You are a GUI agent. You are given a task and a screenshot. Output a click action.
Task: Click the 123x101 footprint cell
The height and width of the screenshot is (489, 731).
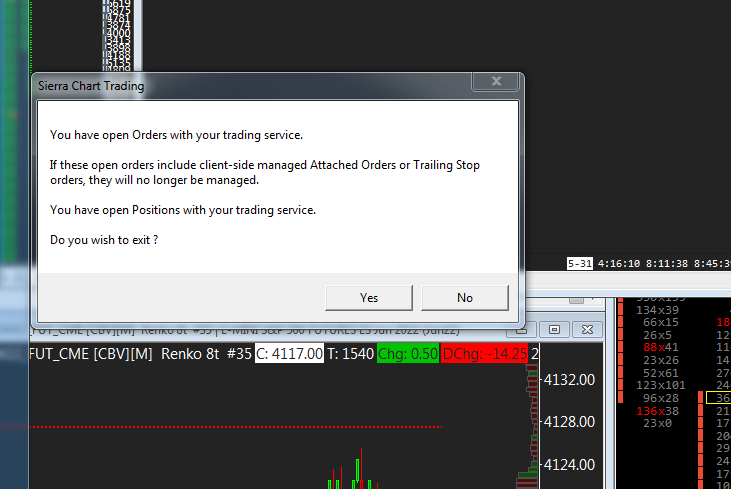tap(661, 385)
